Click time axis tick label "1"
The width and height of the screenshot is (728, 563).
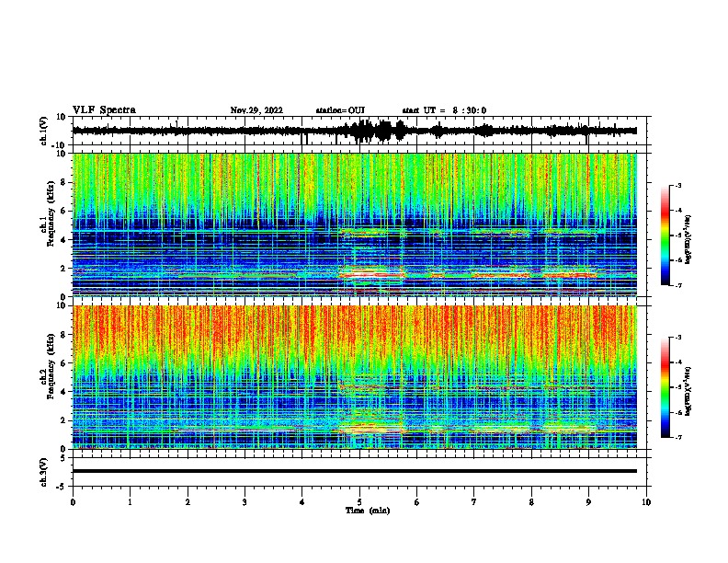130,502
